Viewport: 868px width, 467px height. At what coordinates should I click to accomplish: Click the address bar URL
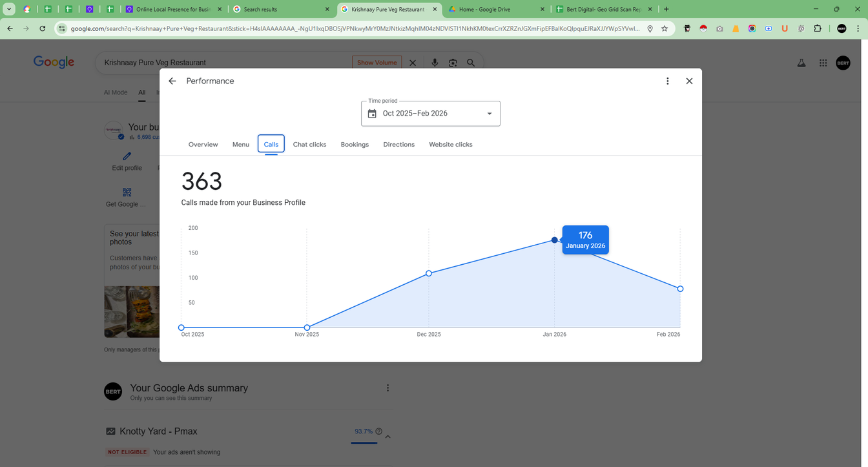pos(355,28)
